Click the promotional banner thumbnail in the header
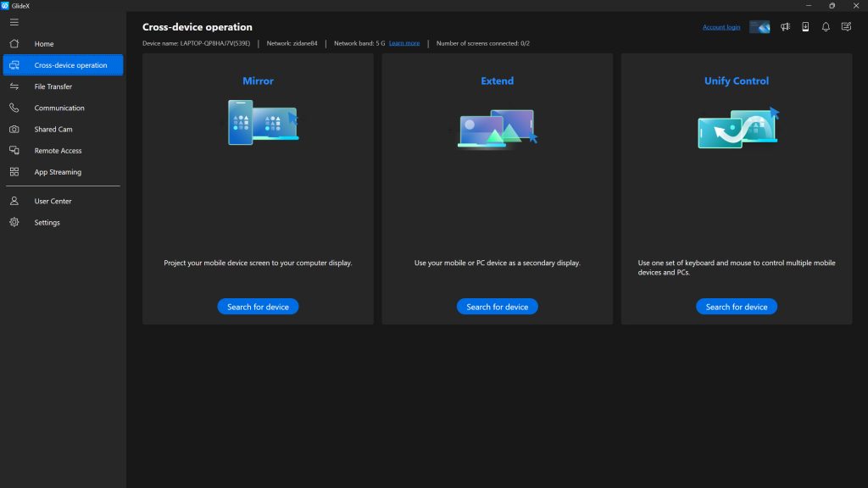Screen dimensions: 868x488 (759, 27)
